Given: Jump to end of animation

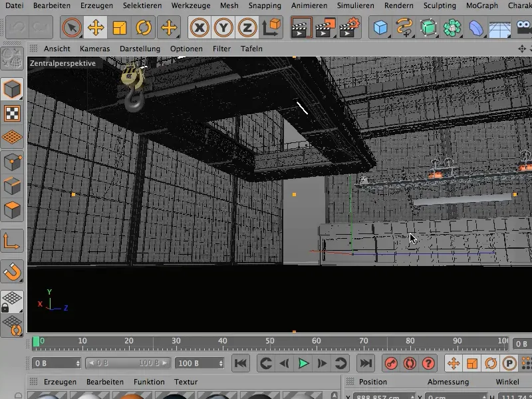Looking at the screenshot, I should [366, 363].
